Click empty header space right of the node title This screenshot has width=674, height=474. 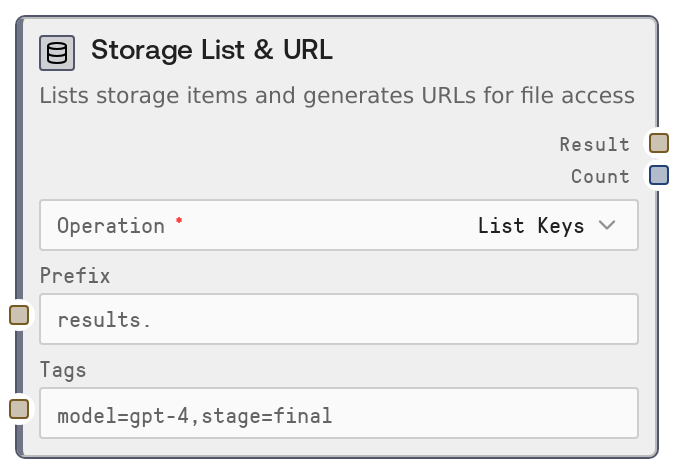click(490, 51)
